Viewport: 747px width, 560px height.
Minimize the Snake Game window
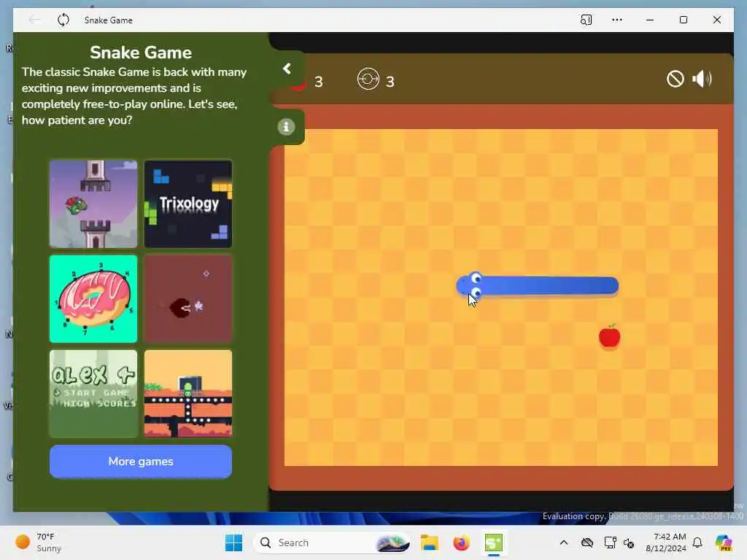(x=650, y=20)
